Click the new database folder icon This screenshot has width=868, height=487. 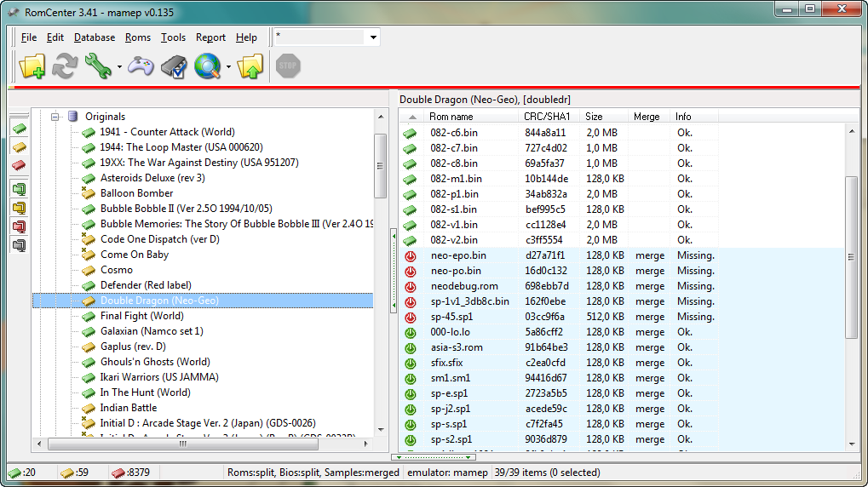tap(32, 66)
